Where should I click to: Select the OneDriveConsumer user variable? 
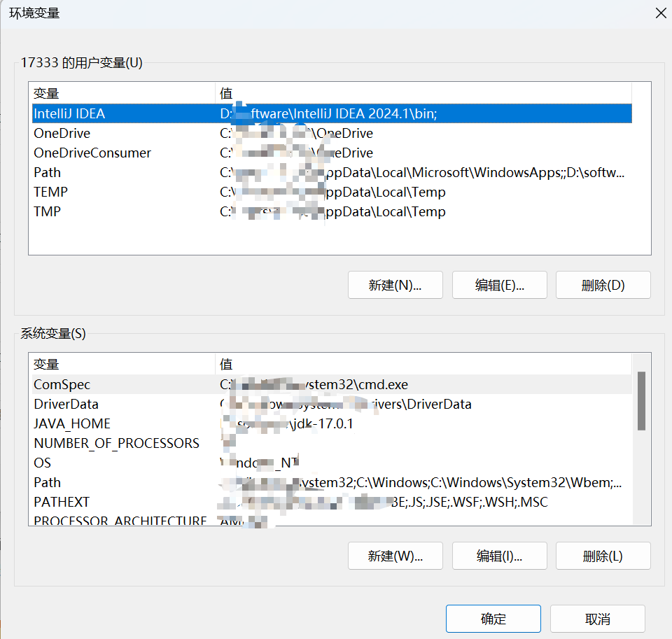[332, 153]
